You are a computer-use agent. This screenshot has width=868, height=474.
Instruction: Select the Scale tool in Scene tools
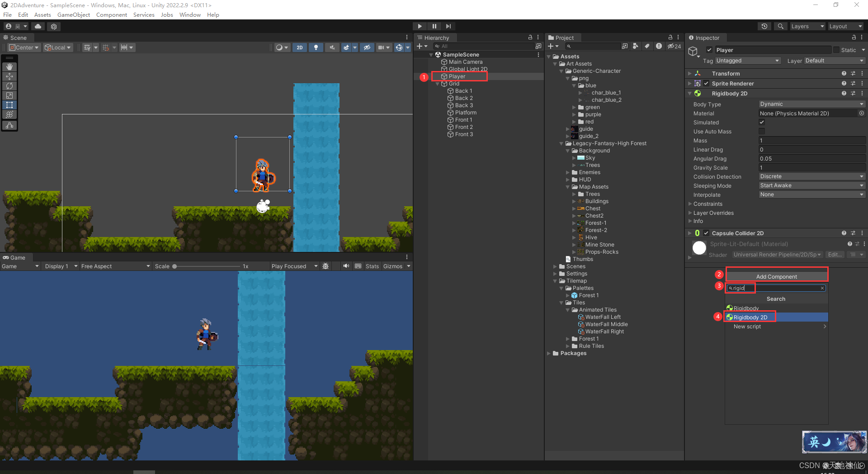pyautogui.click(x=9, y=95)
